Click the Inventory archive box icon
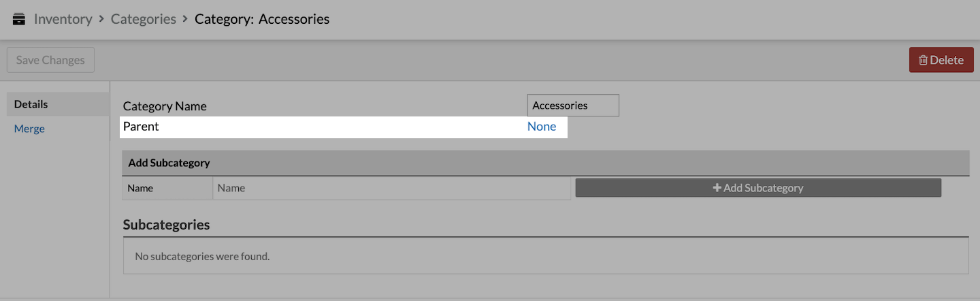 point(19,19)
